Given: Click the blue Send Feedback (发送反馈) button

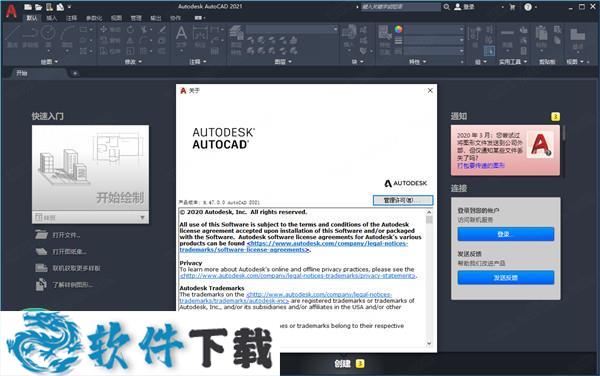Looking at the screenshot, I should (x=505, y=278).
